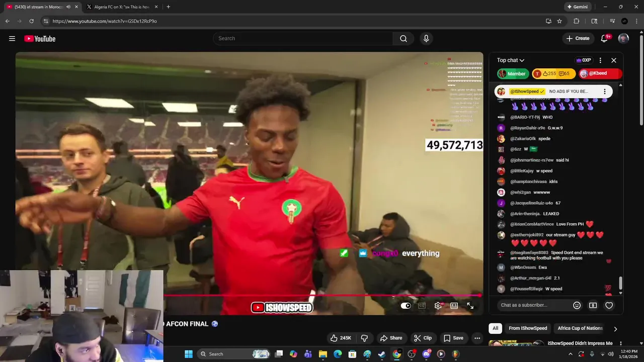The image size is (644, 362).
Task: Create a Clip of the stream
Action: (x=423, y=338)
